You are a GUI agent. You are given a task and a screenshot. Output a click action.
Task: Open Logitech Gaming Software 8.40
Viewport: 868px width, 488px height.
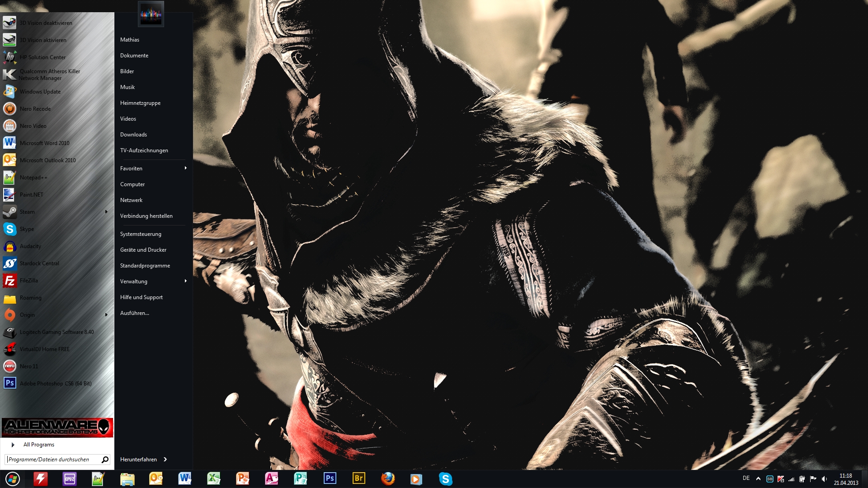click(57, 332)
